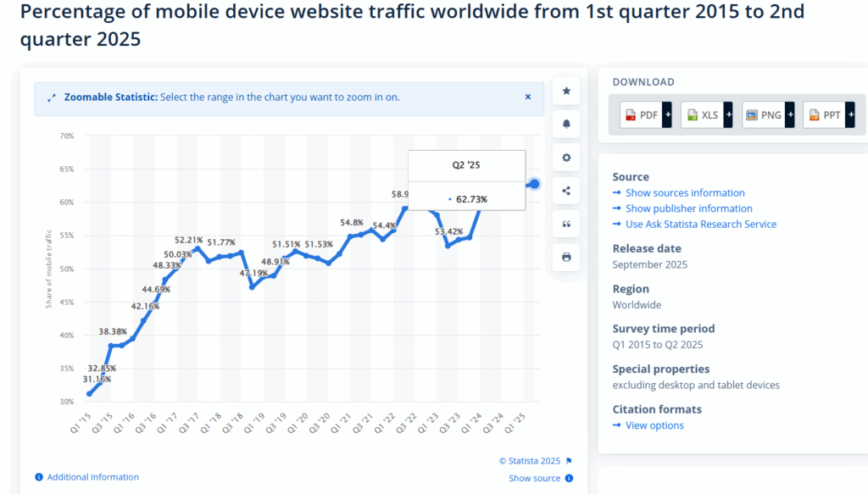Click the Worldwide region text
The image size is (868, 494).
[x=637, y=305]
